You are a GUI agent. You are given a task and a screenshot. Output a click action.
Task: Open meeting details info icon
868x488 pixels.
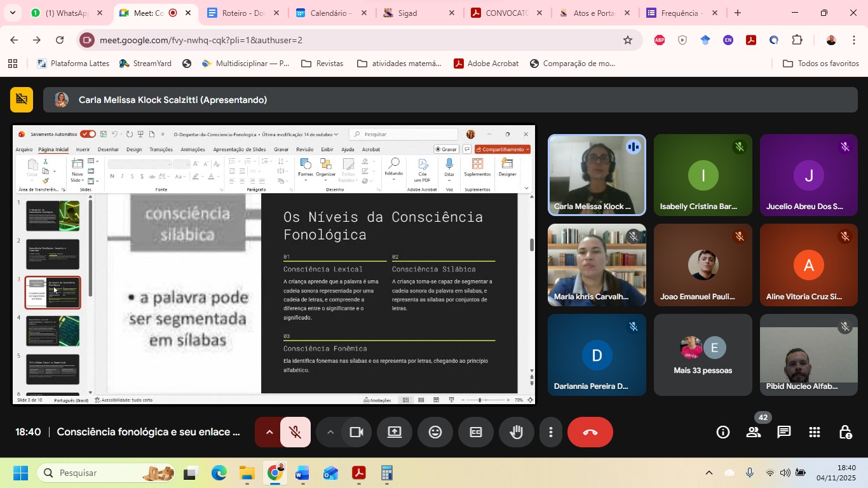click(723, 433)
